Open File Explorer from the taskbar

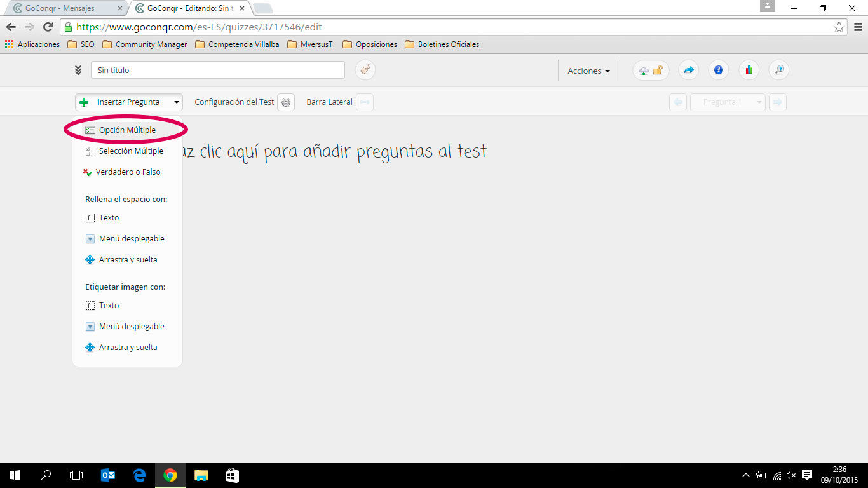click(201, 475)
